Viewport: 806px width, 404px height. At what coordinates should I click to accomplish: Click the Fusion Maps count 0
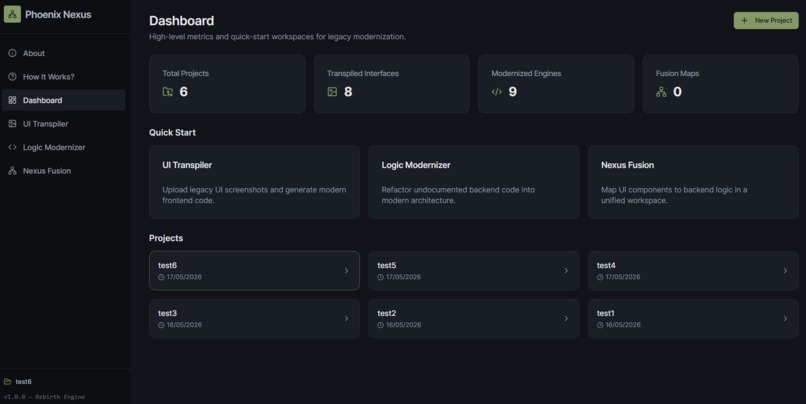677,91
